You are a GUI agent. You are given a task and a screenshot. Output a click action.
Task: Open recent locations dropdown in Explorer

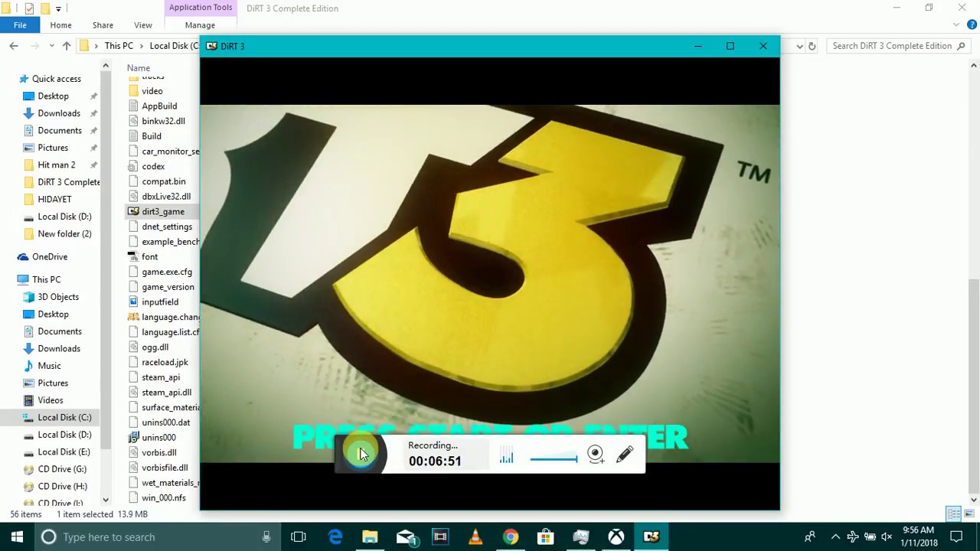click(x=51, y=46)
